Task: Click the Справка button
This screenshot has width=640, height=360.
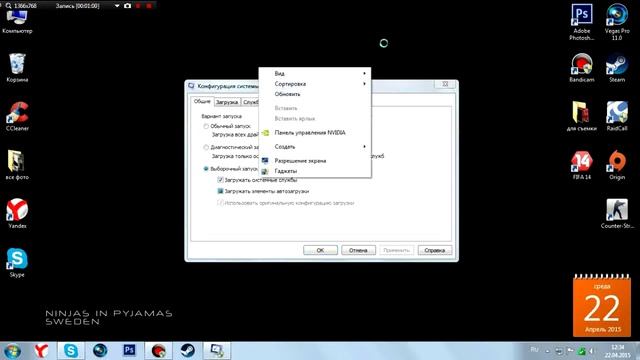Action: (435, 250)
